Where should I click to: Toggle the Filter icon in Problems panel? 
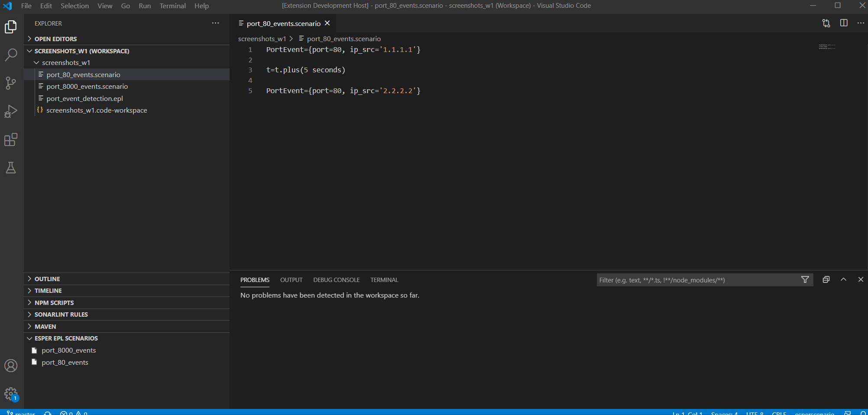[805, 279]
